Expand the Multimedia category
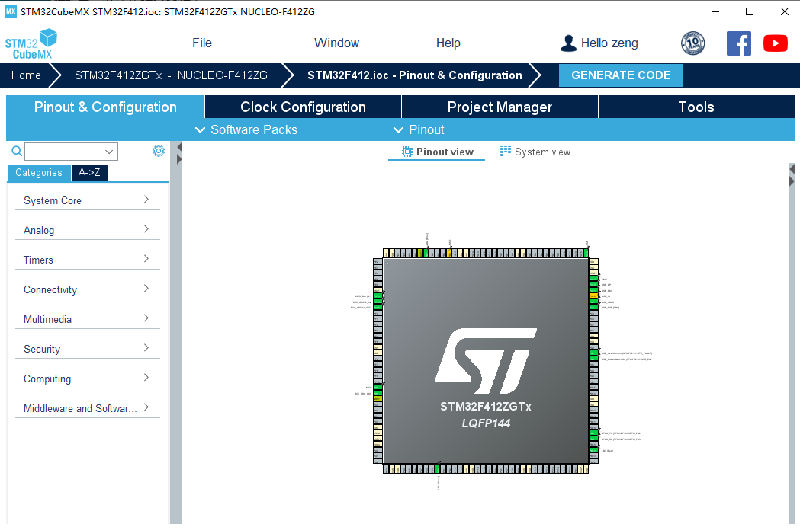The height and width of the screenshot is (529, 802). 87,319
